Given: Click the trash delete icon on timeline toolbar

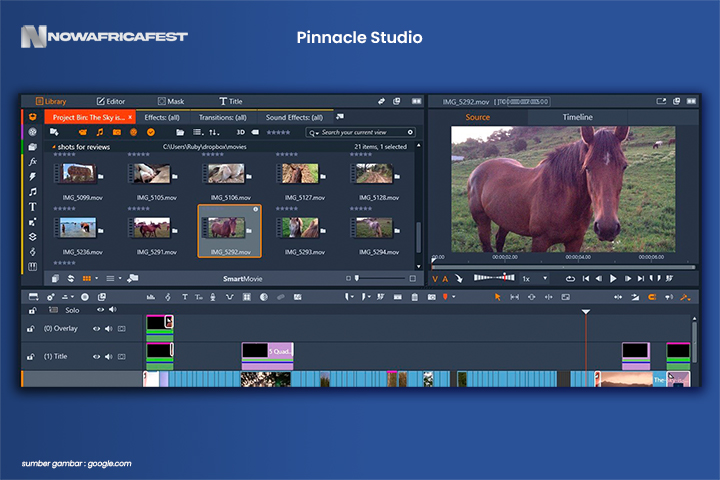Looking at the screenshot, I should point(415,297).
